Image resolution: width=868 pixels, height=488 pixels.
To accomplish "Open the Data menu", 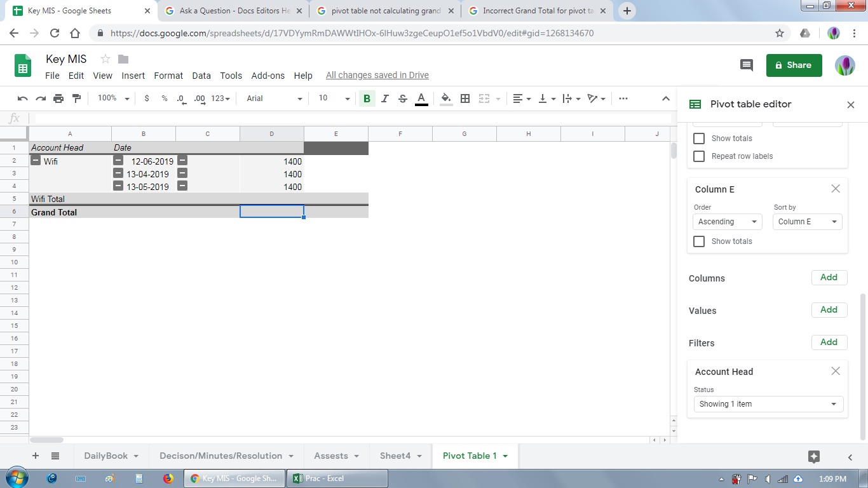I will click(x=201, y=75).
